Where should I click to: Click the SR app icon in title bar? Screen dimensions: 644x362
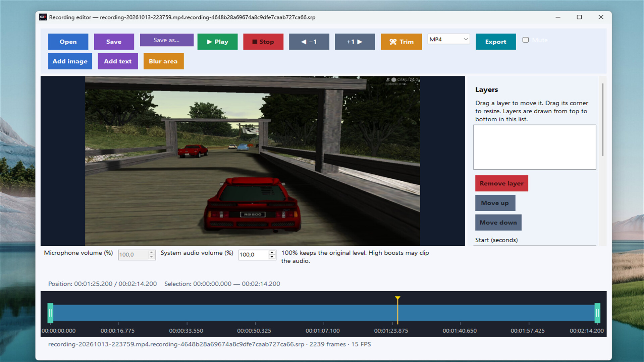[43, 17]
